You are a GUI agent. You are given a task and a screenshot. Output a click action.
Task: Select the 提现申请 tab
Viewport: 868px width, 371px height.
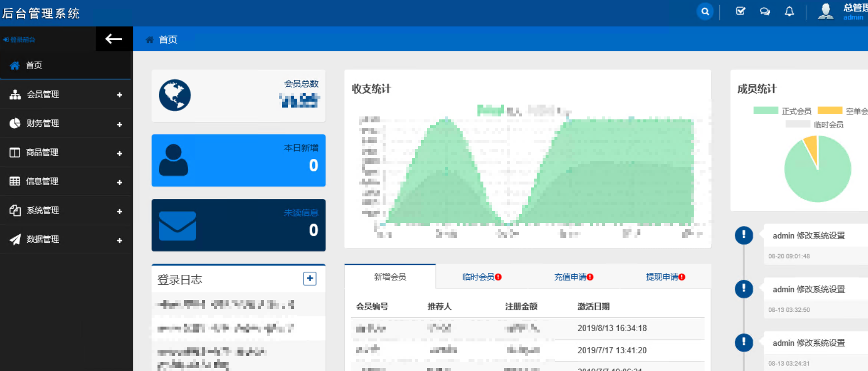(x=665, y=277)
